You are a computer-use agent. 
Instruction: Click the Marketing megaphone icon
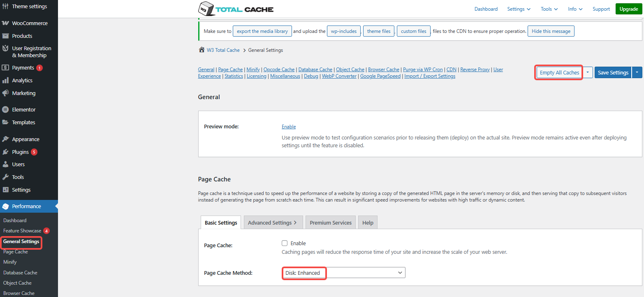[x=6, y=93]
